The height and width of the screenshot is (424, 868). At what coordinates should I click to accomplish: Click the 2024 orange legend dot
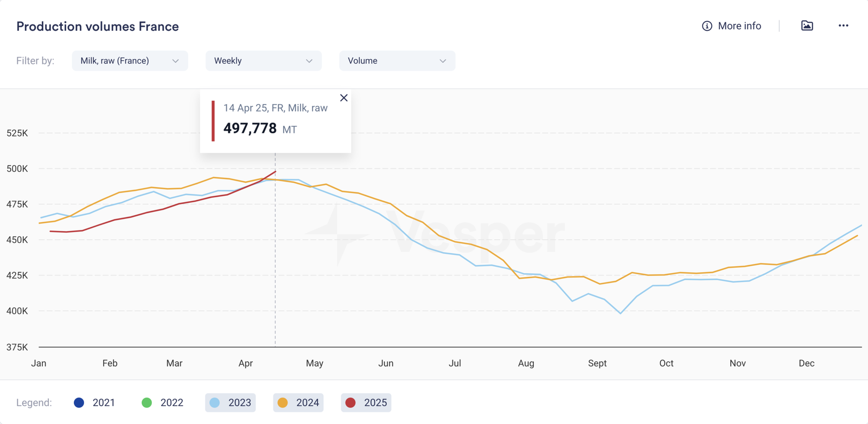pos(283,402)
